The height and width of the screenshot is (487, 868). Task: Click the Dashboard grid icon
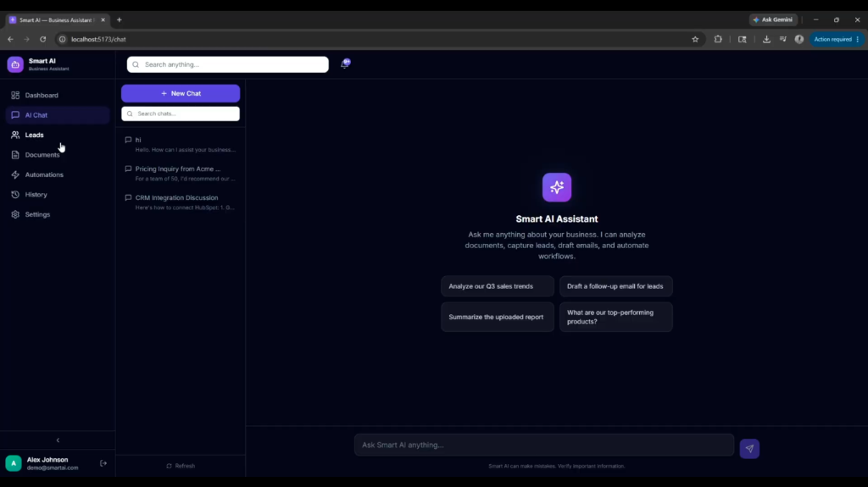tap(15, 95)
